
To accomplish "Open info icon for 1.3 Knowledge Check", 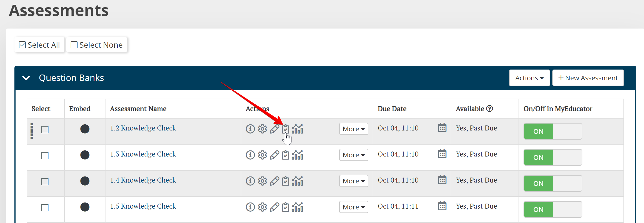I will click(250, 155).
